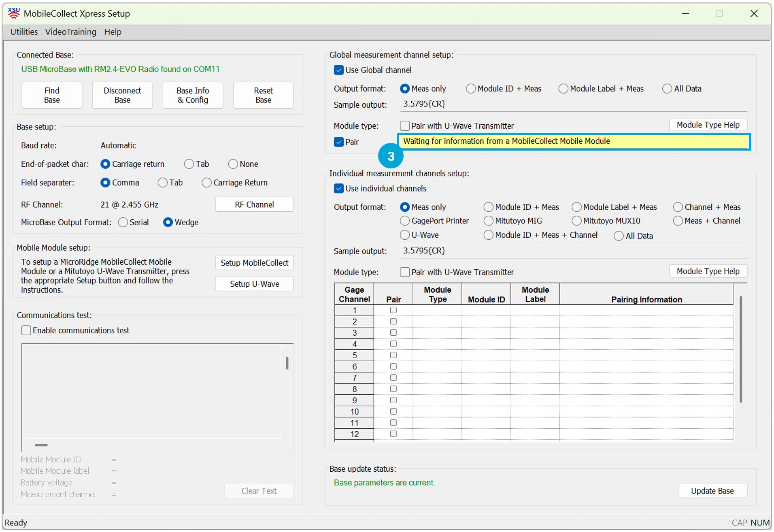Open Module Type Help in Individual channels setup

pyautogui.click(x=708, y=271)
